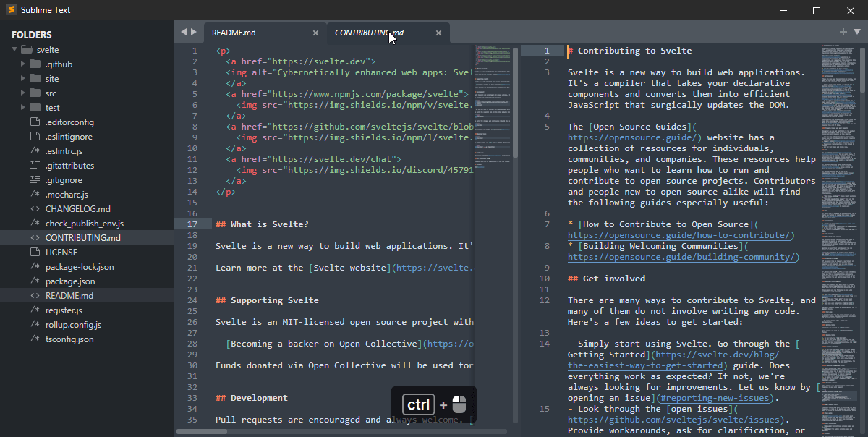868x437 pixels.
Task: Close the README.md tab
Action: pos(315,33)
